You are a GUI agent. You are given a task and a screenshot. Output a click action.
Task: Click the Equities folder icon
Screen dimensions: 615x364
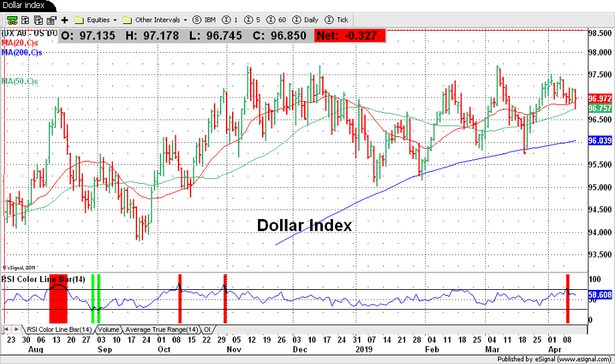coord(80,20)
